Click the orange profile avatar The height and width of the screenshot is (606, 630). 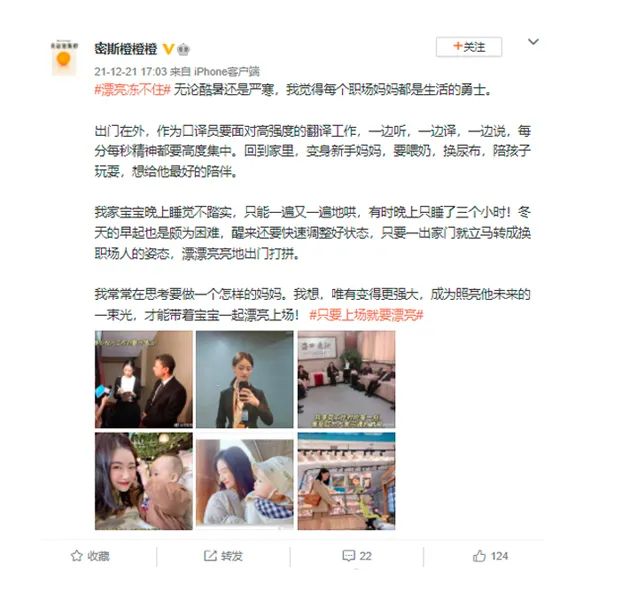tap(64, 57)
